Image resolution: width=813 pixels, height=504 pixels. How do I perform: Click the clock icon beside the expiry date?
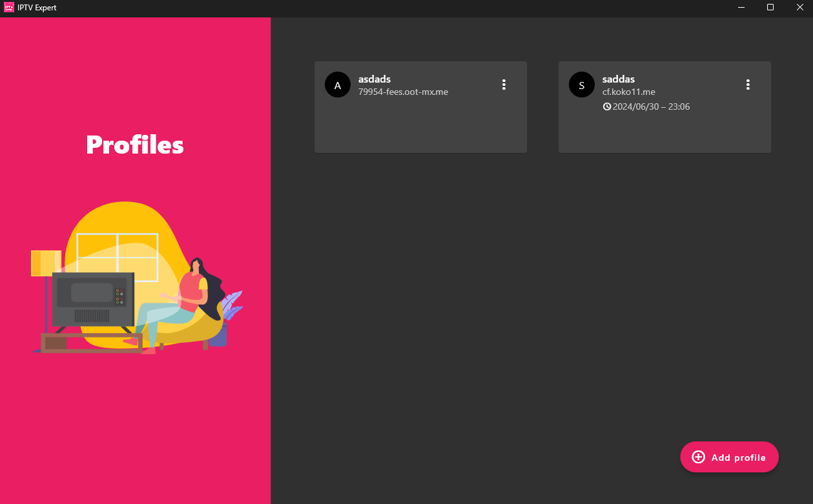(x=606, y=106)
